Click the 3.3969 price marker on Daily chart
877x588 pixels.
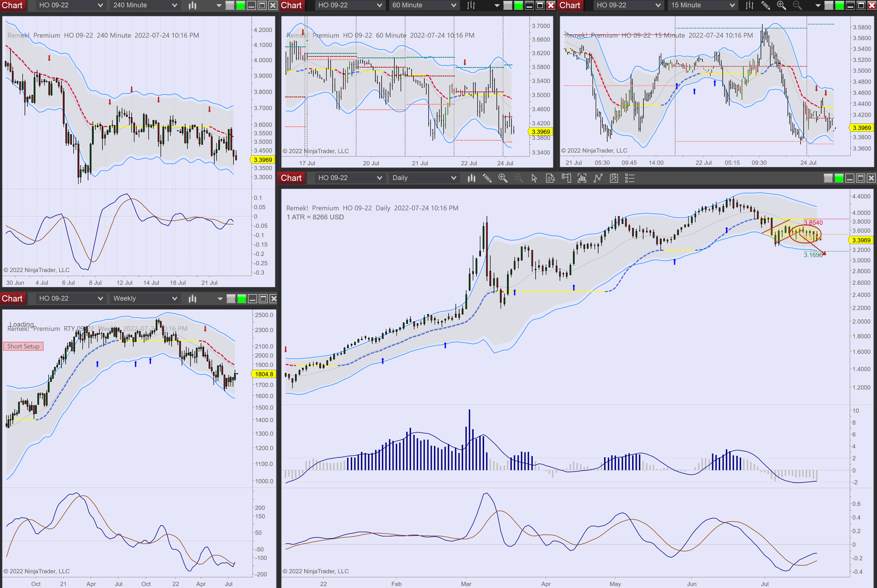coord(861,240)
